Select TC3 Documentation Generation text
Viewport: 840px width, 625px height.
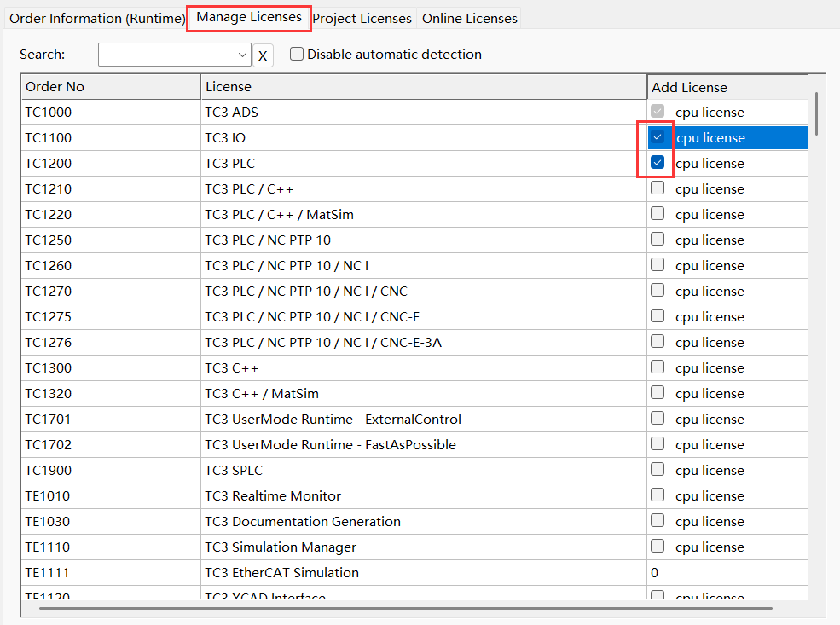click(x=303, y=522)
